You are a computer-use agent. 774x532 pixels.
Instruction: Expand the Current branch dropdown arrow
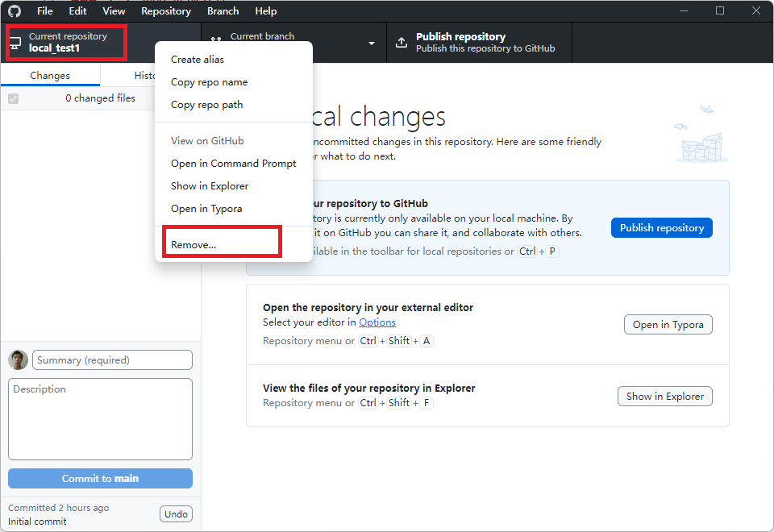pos(372,43)
